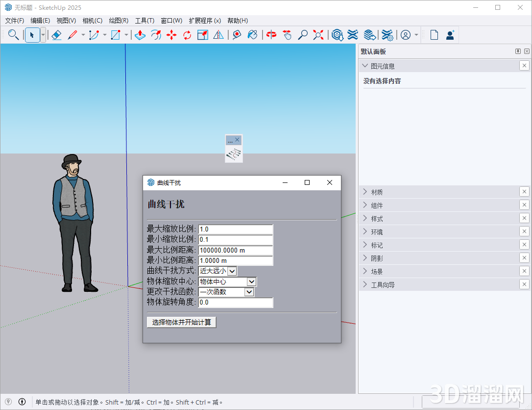Screen dimensions: 532x410
Task: Expand the 场景 panel
Action: click(365, 271)
